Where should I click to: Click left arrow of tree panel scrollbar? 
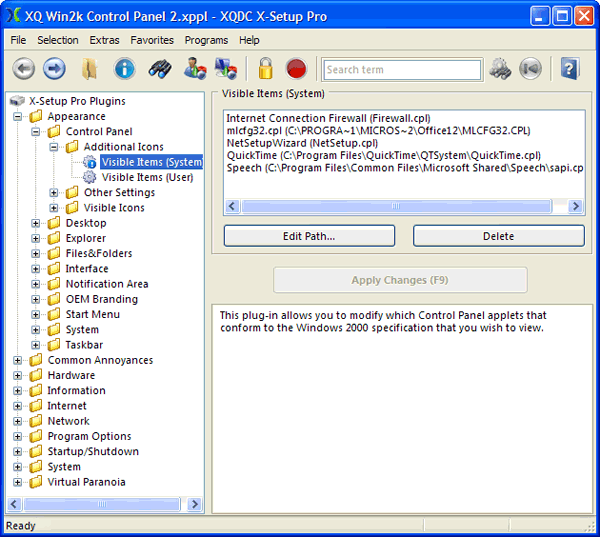(14, 504)
